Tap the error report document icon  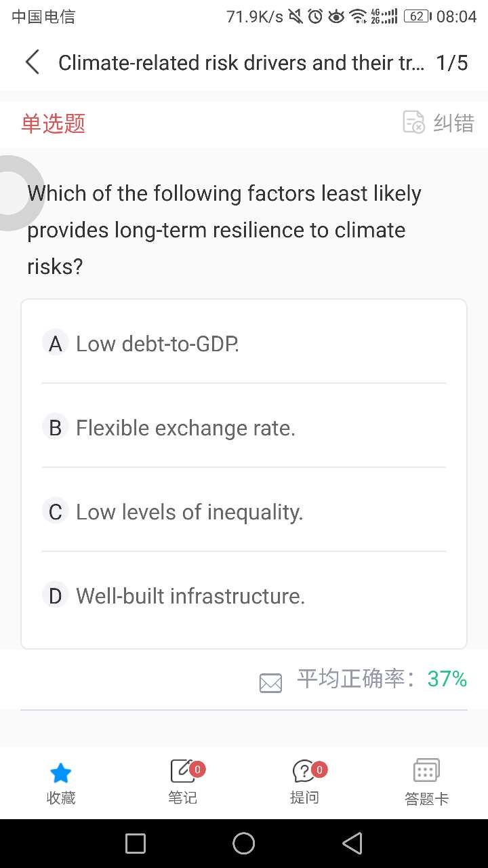click(x=413, y=123)
